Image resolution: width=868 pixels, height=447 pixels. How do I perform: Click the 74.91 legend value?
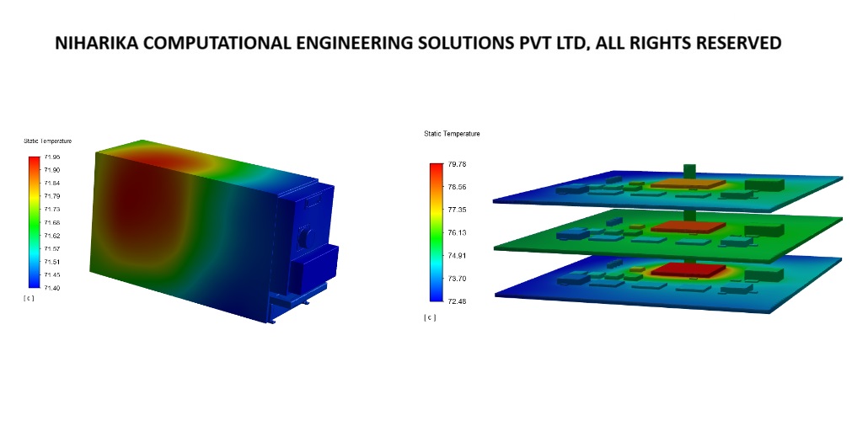point(457,256)
